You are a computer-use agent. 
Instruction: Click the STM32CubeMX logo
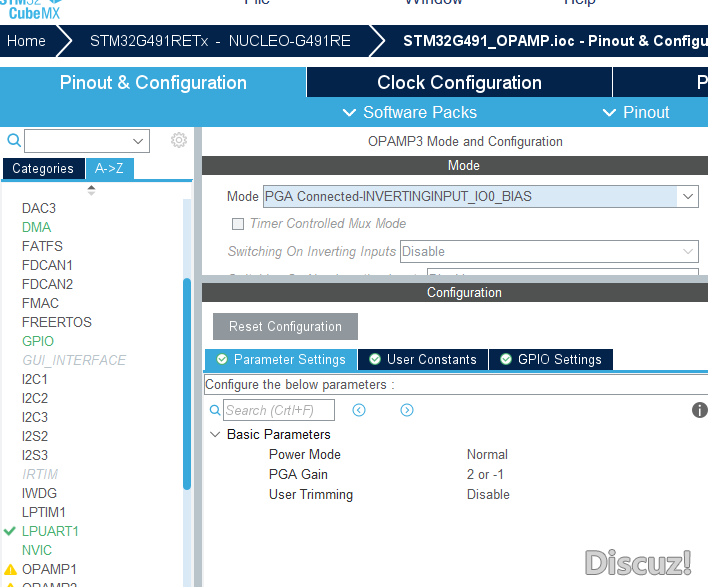(30, 9)
